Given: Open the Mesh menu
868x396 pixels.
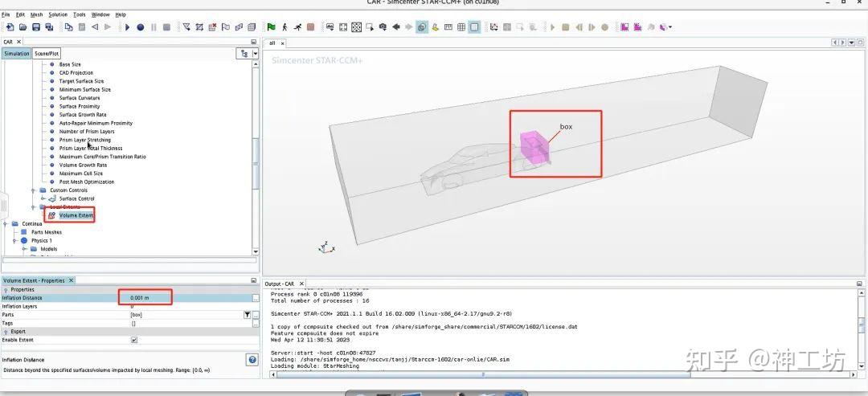Looking at the screenshot, I should pyautogui.click(x=36, y=14).
